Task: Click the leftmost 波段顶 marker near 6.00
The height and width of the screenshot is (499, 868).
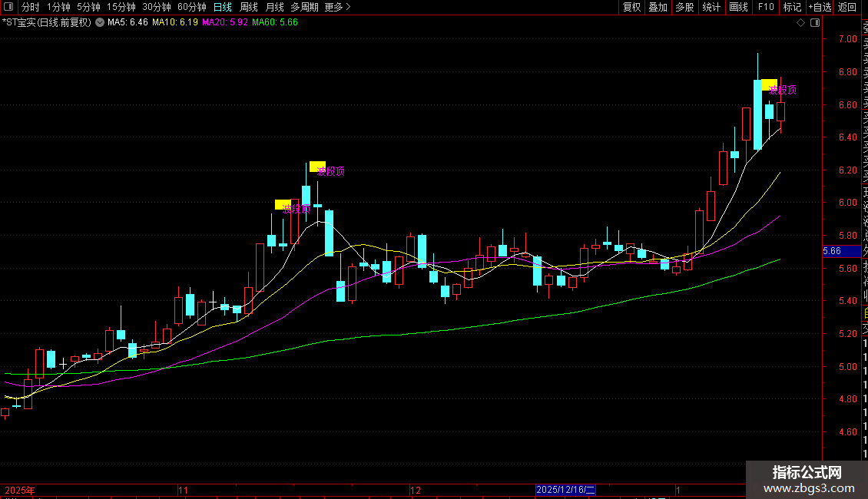Action: pyautogui.click(x=297, y=209)
